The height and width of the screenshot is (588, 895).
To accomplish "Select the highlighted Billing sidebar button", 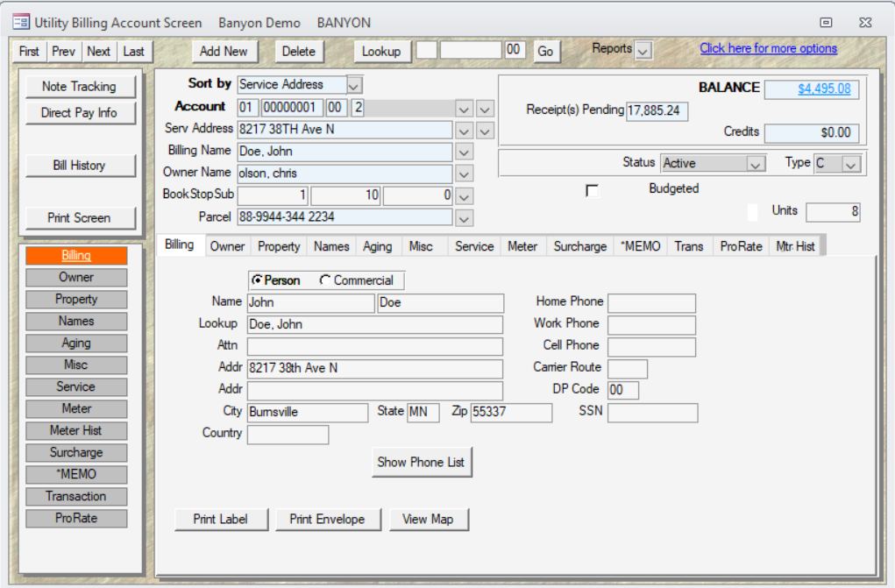I will (76, 255).
